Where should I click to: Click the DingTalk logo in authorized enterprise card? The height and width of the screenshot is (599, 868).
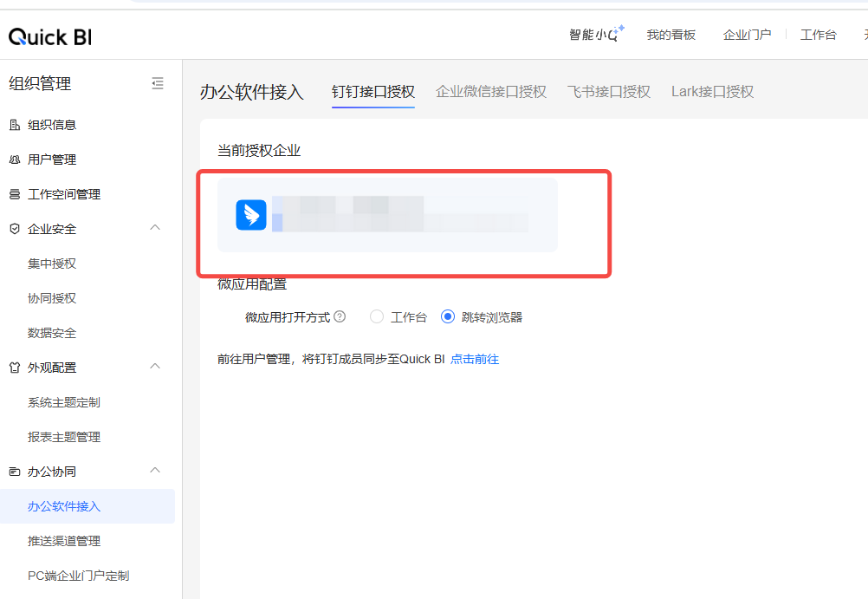[x=251, y=215]
